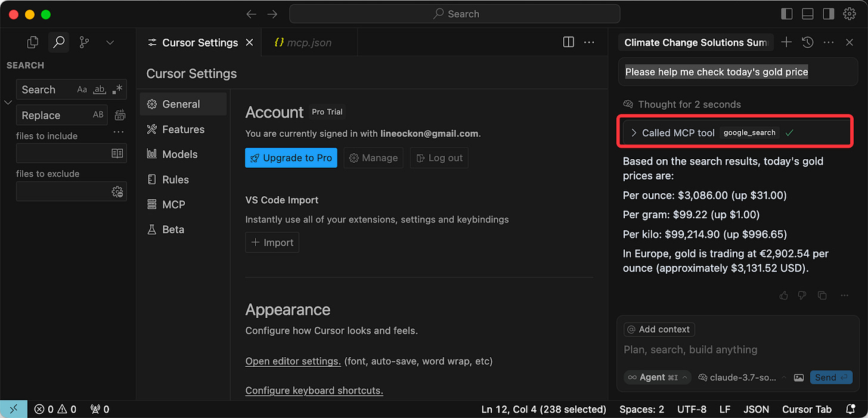The height and width of the screenshot is (418, 868).
Task: Toggle Match Case (Aa) in search
Action: [82, 89]
